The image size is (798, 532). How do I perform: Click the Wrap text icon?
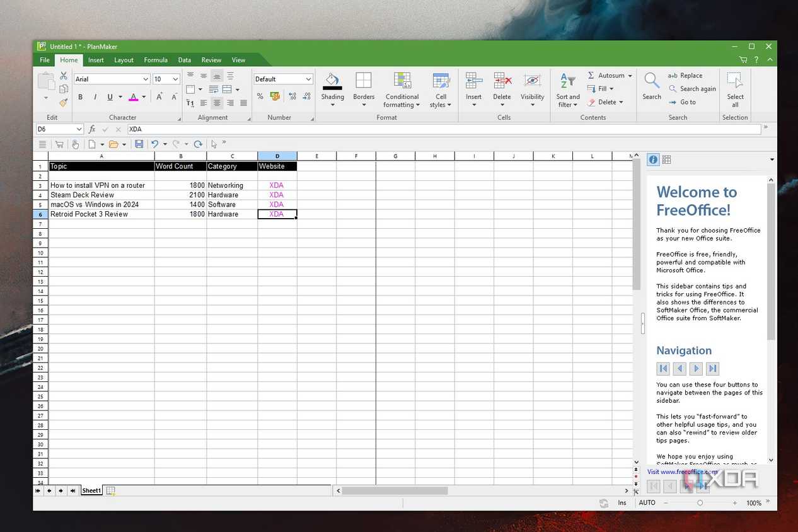214,90
